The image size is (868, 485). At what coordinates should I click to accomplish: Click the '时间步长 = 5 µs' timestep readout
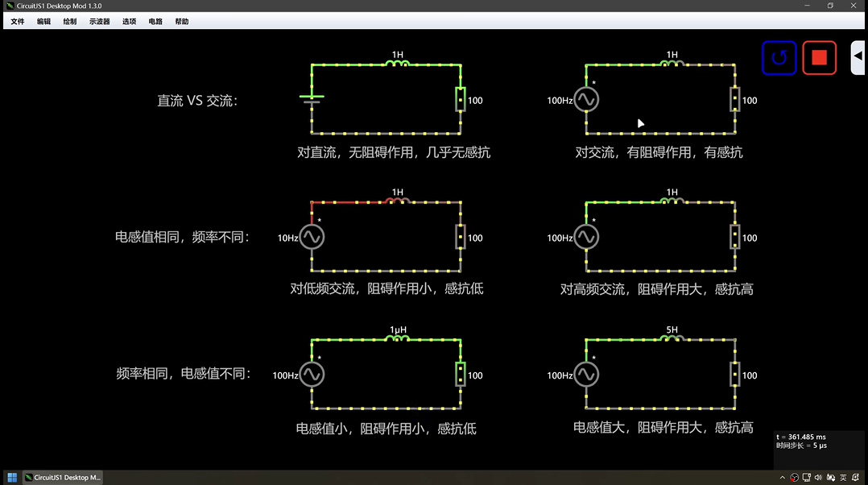(801, 446)
